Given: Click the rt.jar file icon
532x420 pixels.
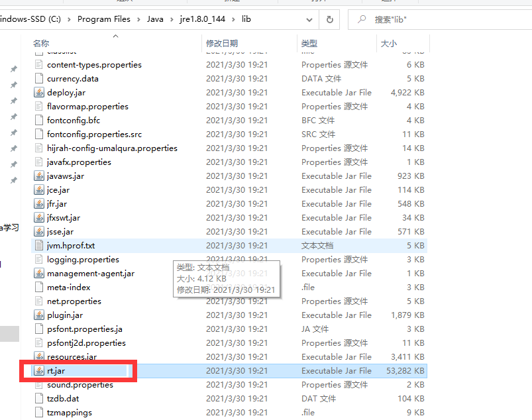Looking at the screenshot, I should click(x=39, y=371).
